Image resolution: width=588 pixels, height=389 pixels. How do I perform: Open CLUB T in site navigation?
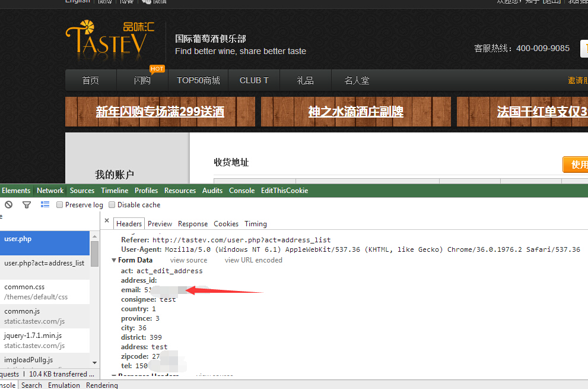(x=255, y=80)
